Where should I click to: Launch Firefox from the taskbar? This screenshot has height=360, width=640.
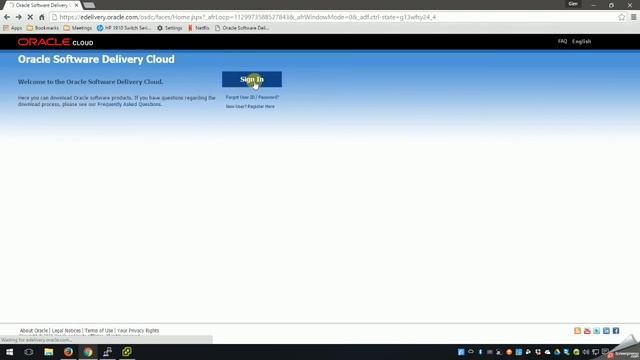pos(68,352)
